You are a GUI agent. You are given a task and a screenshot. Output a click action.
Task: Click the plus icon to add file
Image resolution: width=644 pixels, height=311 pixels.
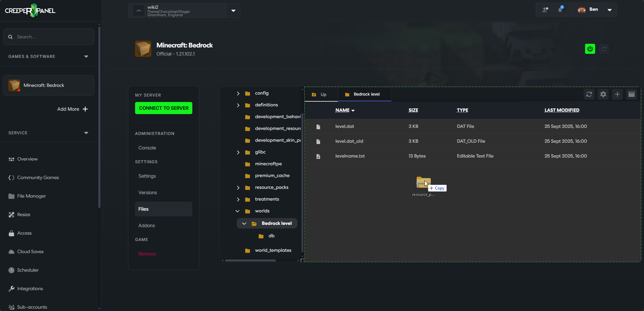pyautogui.click(x=617, y=94)
